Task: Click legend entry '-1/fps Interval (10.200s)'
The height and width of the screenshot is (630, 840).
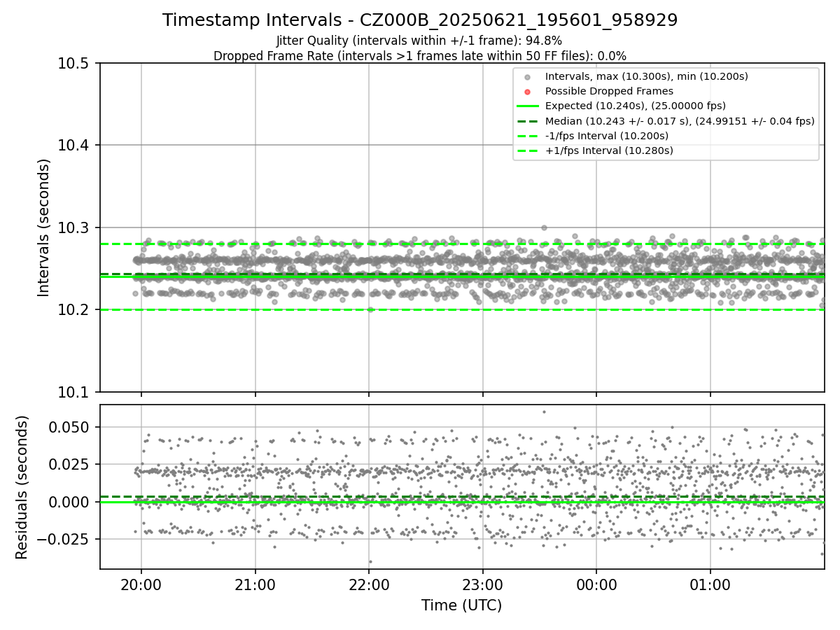Action: [607, 136]
